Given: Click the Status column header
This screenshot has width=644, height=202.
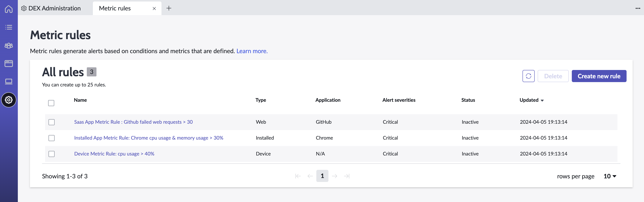Looking at the screenshot, I should 468,100.
